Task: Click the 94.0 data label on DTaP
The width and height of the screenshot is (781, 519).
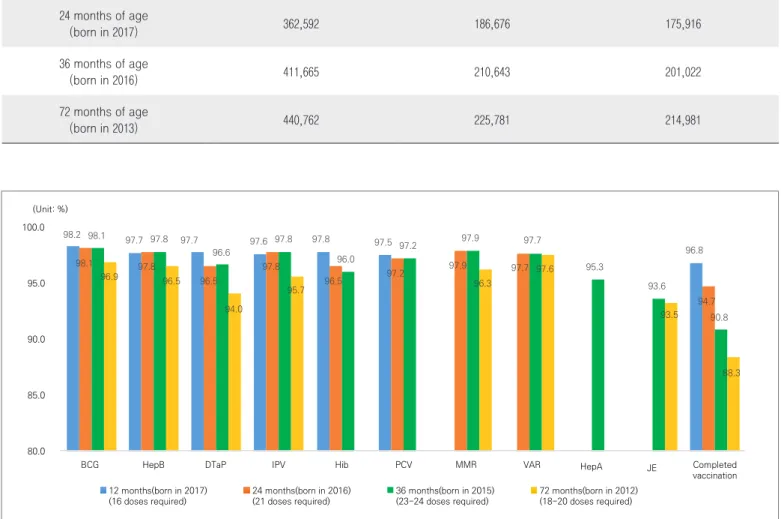Action: 234,309
